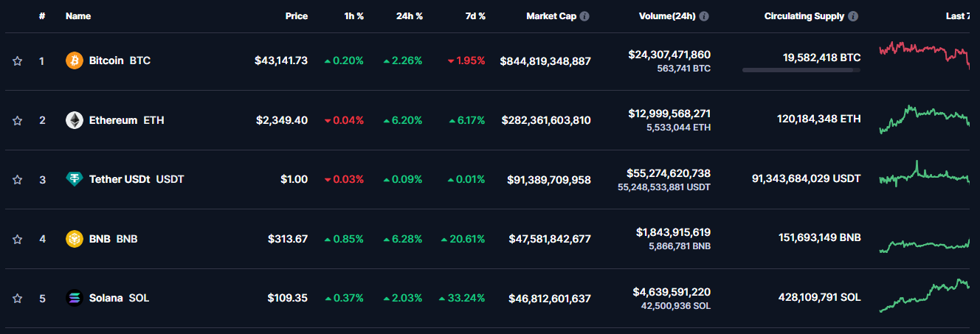Click Ethereum supply 120,184,348 ETH
Viewport: 980px width, 334px height.
818,119
